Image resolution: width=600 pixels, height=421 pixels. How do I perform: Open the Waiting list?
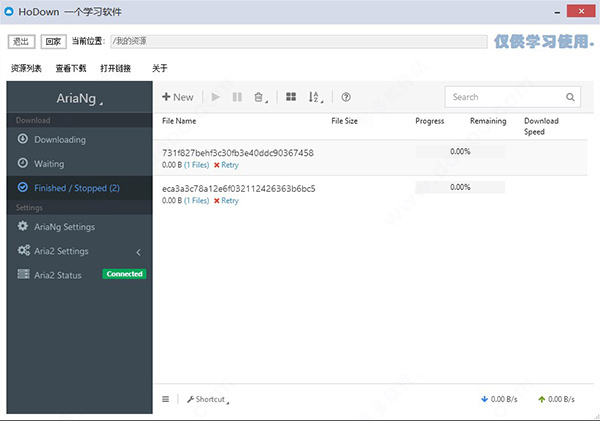[79, 164]
